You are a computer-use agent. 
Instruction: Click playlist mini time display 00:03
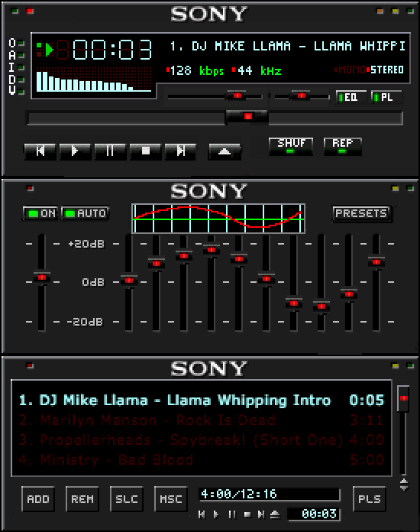[315, 514]
